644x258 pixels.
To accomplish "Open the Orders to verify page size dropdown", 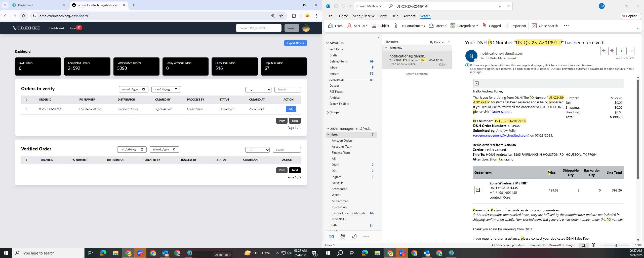I will [x=258, y=90].
